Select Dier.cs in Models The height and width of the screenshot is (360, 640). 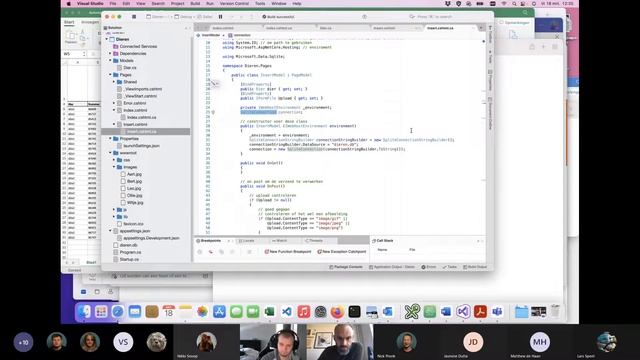[130, 68]
